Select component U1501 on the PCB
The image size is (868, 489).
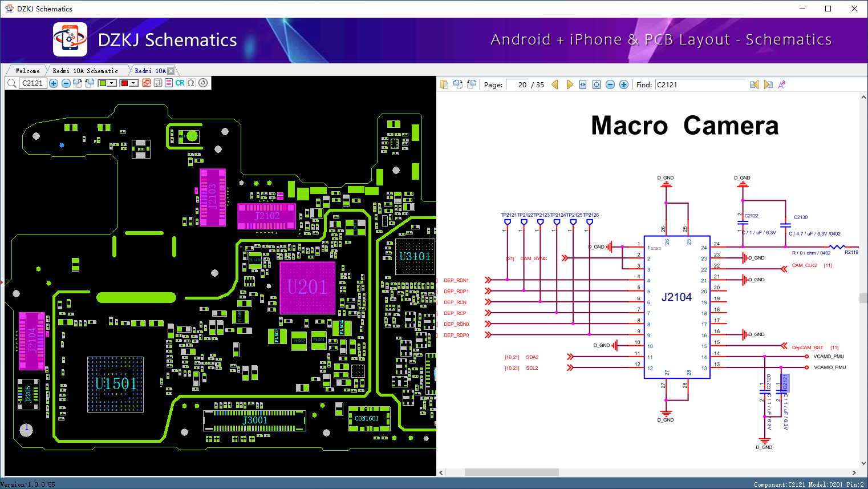point(115,384)
